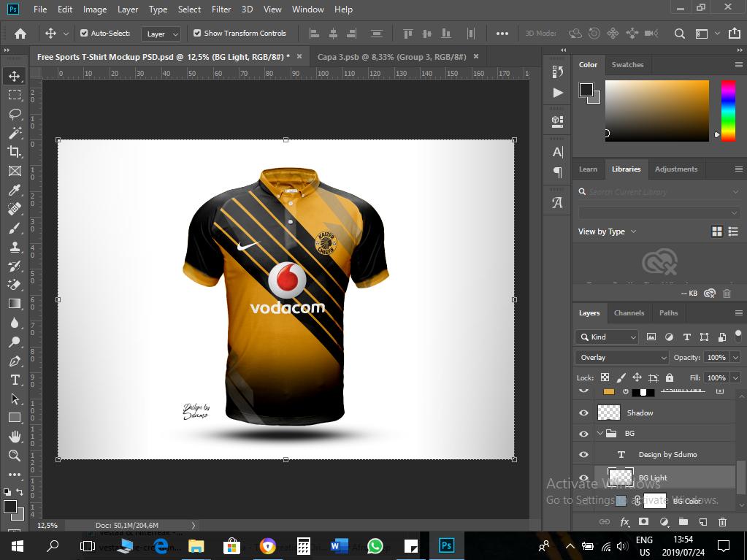Switch to the Paths tab
Screen dimensions: 747x560
tap(668, 313)
